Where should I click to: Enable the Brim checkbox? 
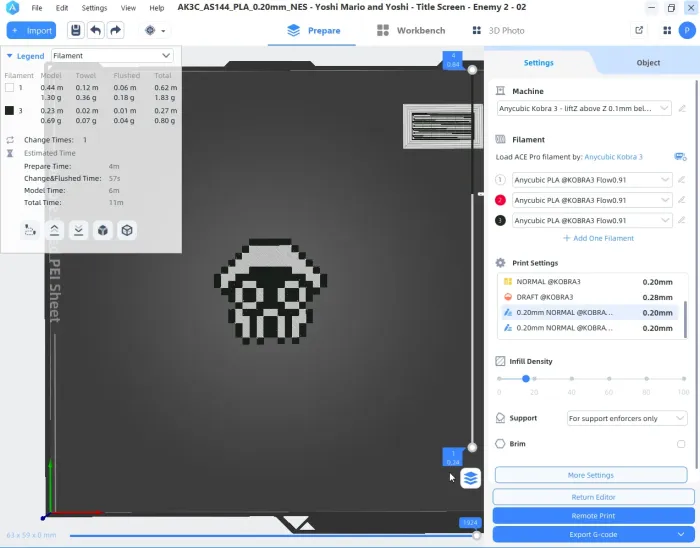tap(681, 444)
